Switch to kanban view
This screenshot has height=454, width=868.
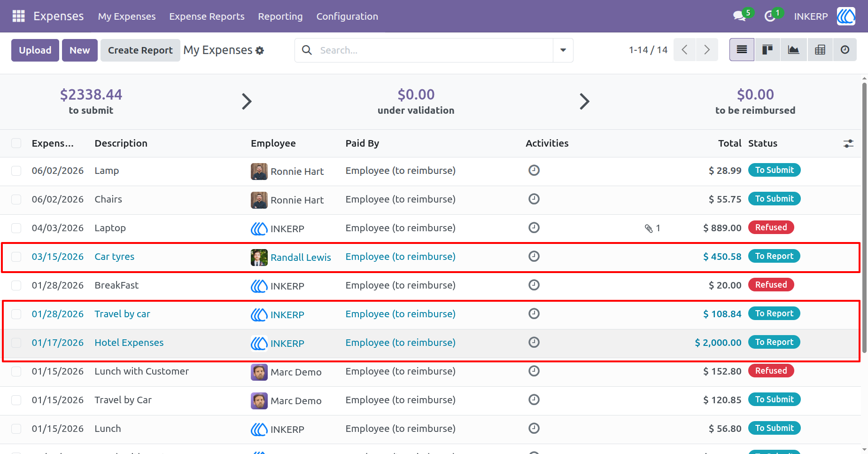coord(767,50)
